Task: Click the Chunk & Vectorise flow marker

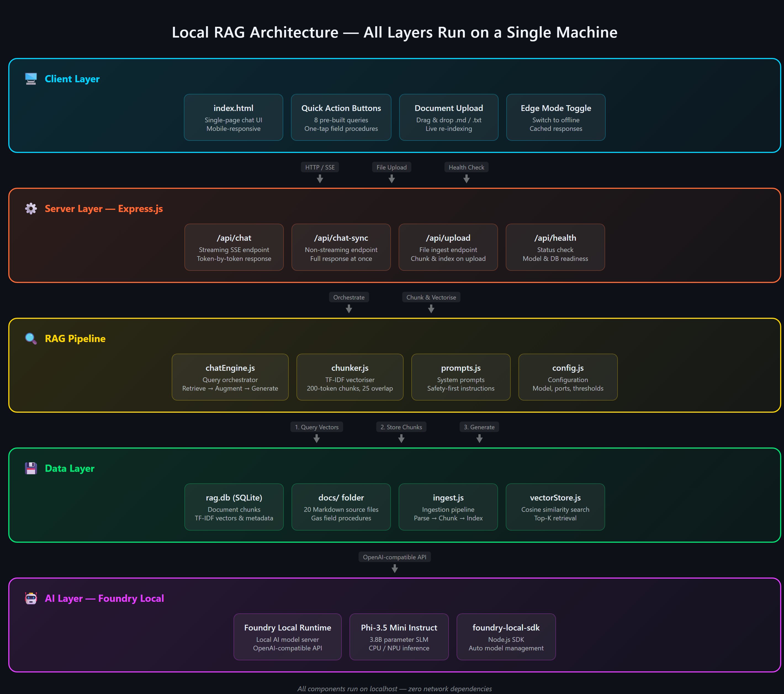Action: 431,297
